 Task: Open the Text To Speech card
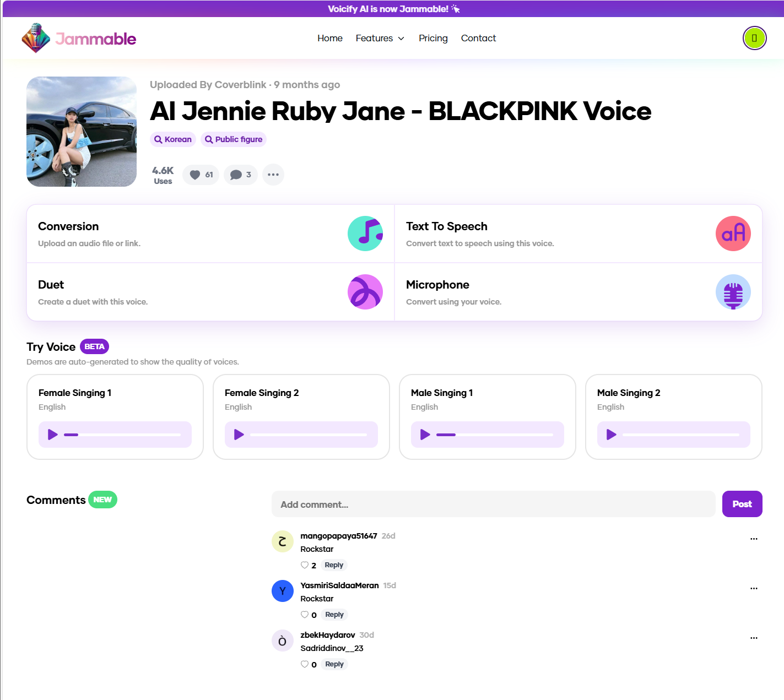point(578,234)
